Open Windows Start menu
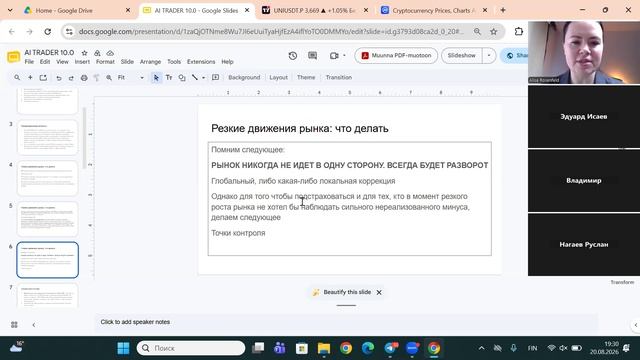640x360 pixels. tap(123, 348)
